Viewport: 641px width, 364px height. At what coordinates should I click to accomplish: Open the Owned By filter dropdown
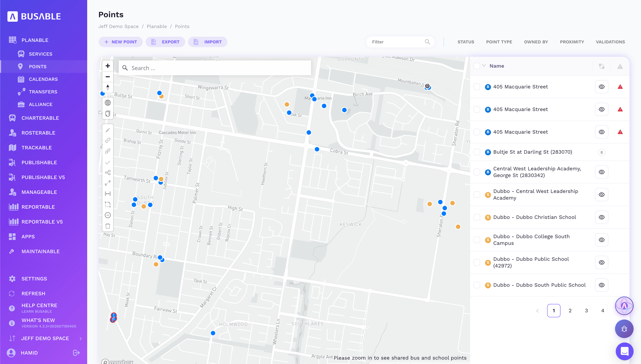[536, 42]
